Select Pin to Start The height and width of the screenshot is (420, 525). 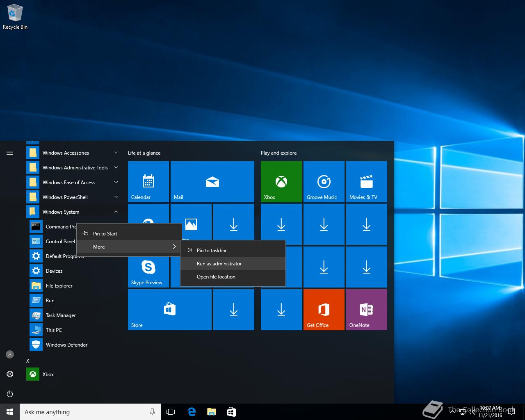pyautogui.click(x=129, y=233)
